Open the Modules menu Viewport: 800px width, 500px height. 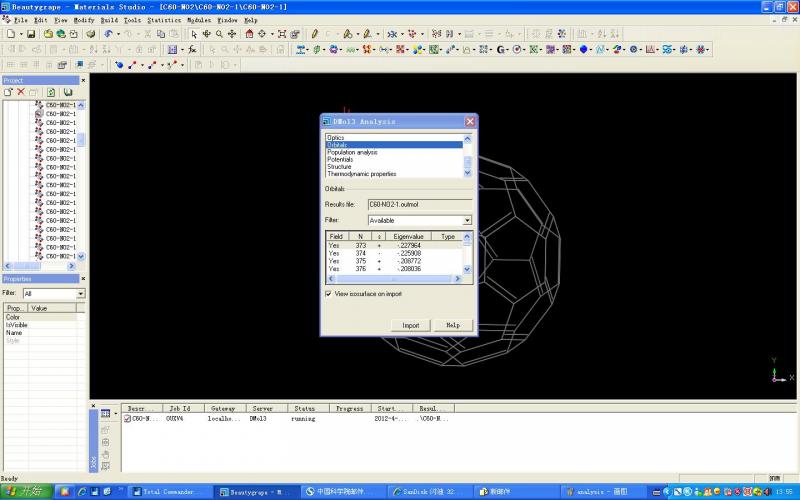click(x=199, y=20)
